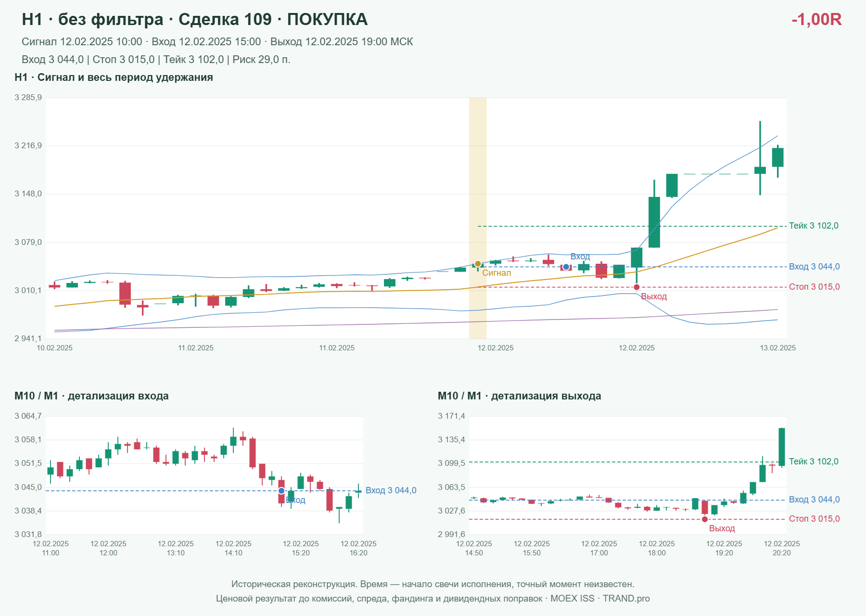This screenshot has width=866, height=616.
Task: Click the Стоп 3 015,0 label in exit detail chart
Action: (x=814, y=519)
